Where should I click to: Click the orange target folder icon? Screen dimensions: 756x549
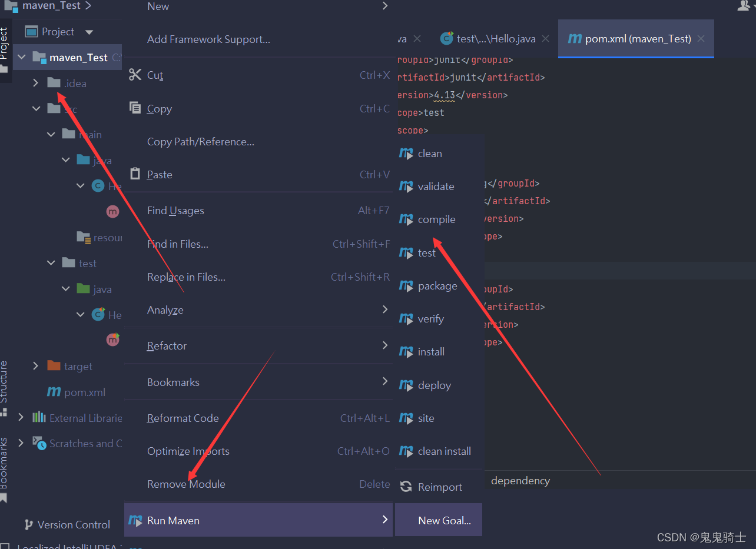click(x=54, y=366)
